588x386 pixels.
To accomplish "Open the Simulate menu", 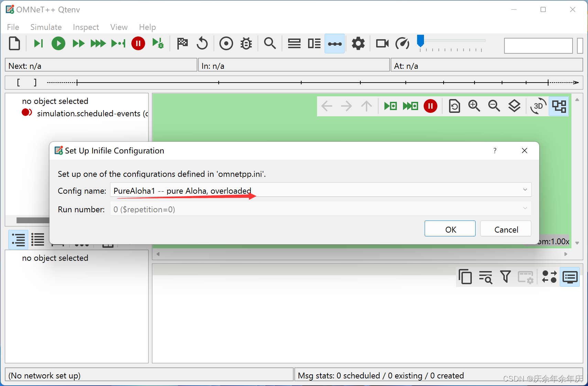I will [x=46, y=27].
